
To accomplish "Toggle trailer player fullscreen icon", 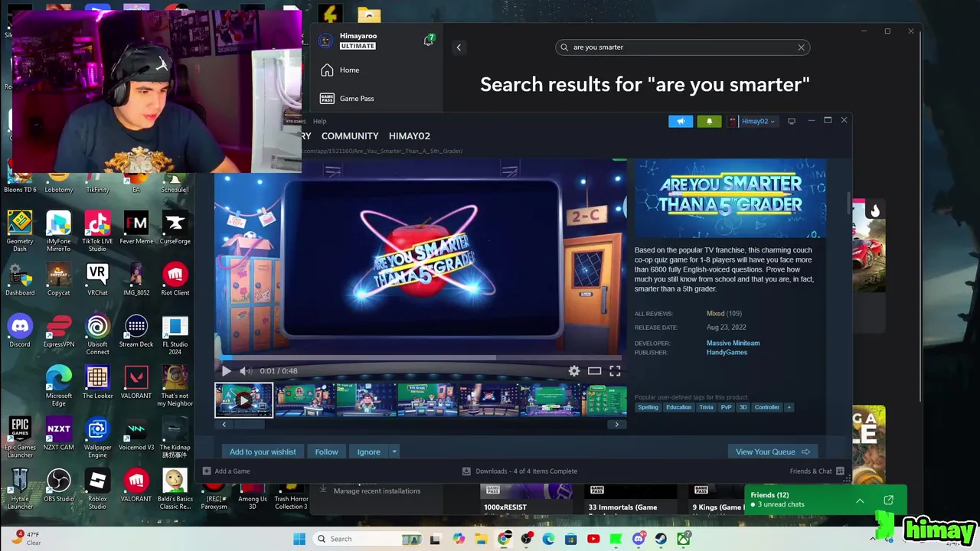I will 615,370.
